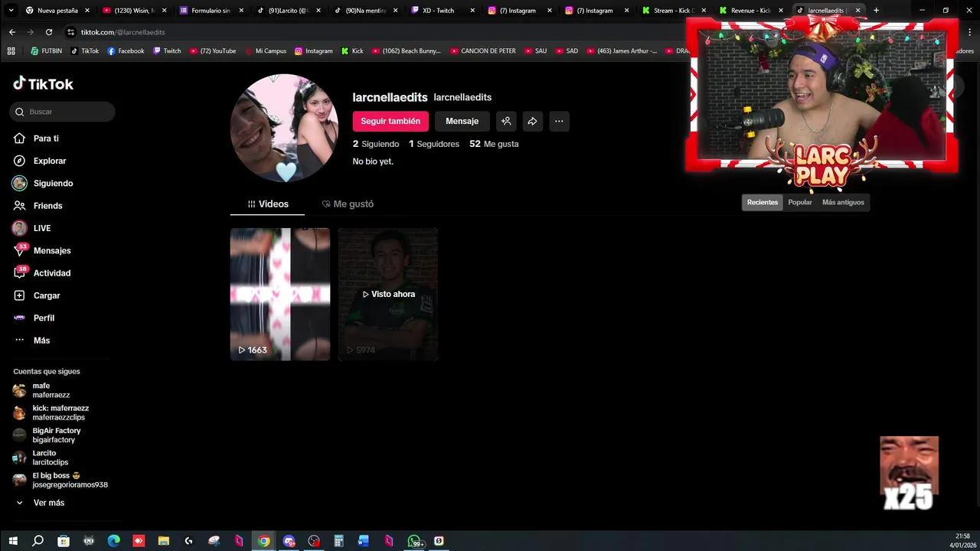Open OBS Studio from taskbar
This screenshot has height=551, width=980.
point(314,541)
